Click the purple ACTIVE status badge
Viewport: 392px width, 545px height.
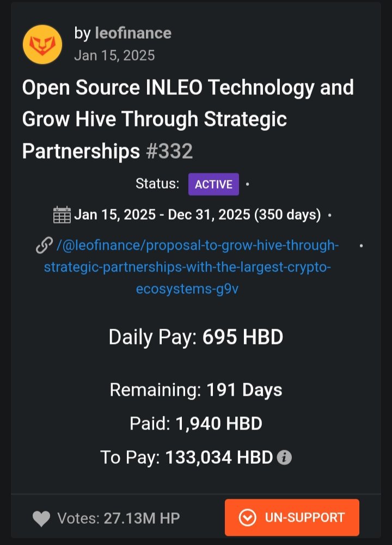[x=213, y=184]
